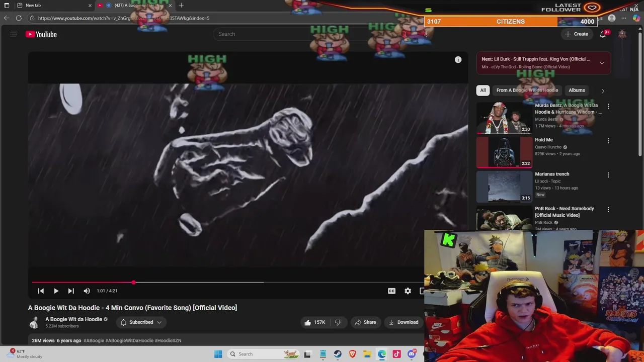Open the #ABoogie hashtag link
Viewport: 644px width, 362px height.
[x=94, y=340]
